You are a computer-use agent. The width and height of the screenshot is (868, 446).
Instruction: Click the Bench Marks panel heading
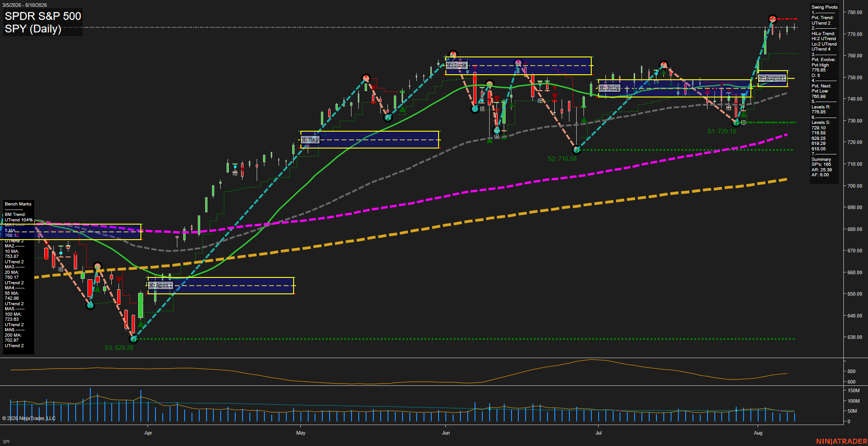click(18, 204)
